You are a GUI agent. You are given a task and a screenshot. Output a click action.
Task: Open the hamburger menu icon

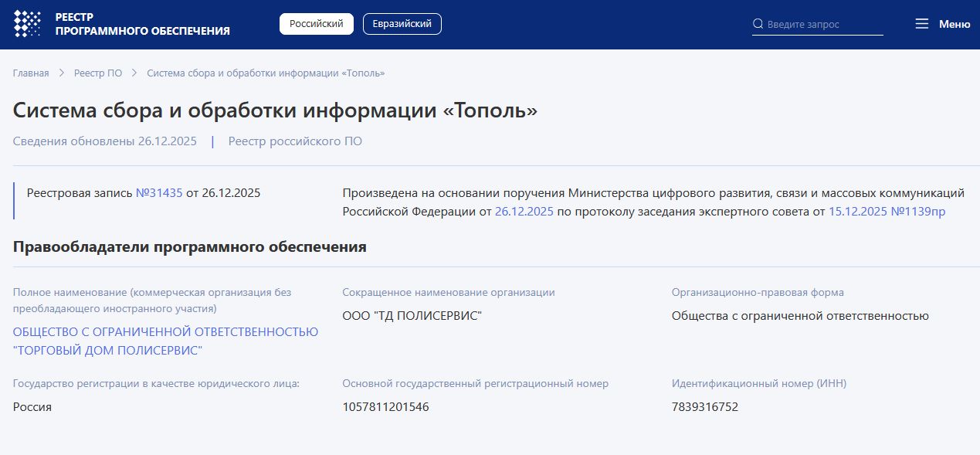click(x=921, y=24)
